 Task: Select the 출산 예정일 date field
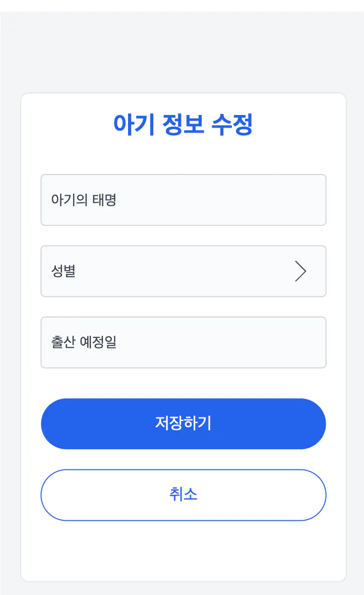coord(184,342)
